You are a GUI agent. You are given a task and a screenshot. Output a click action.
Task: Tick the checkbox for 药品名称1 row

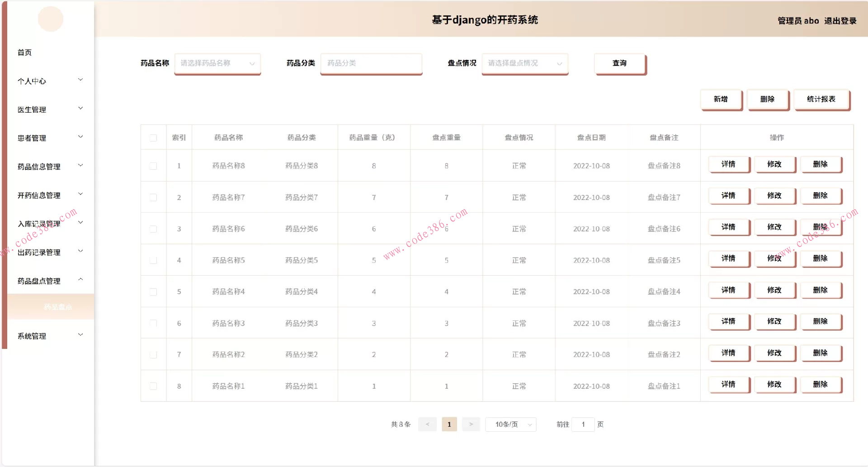[153, 386]
